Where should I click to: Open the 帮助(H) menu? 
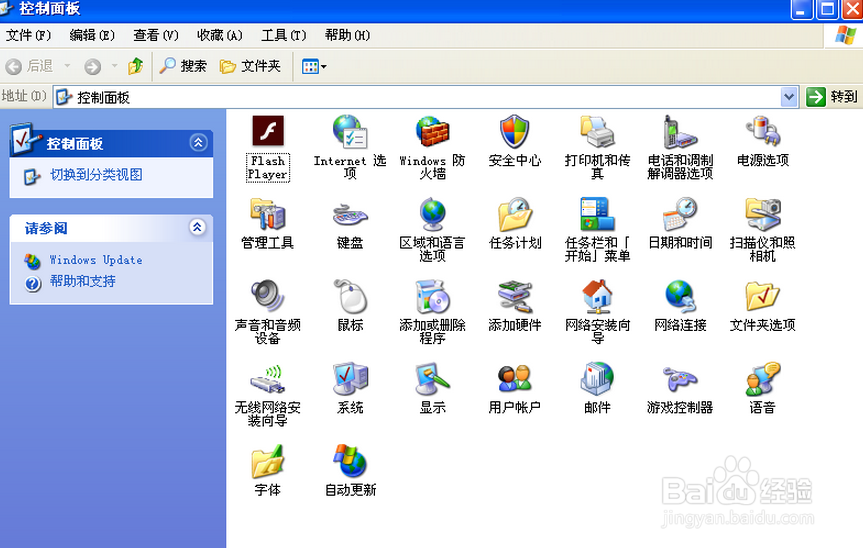point(347,35)
